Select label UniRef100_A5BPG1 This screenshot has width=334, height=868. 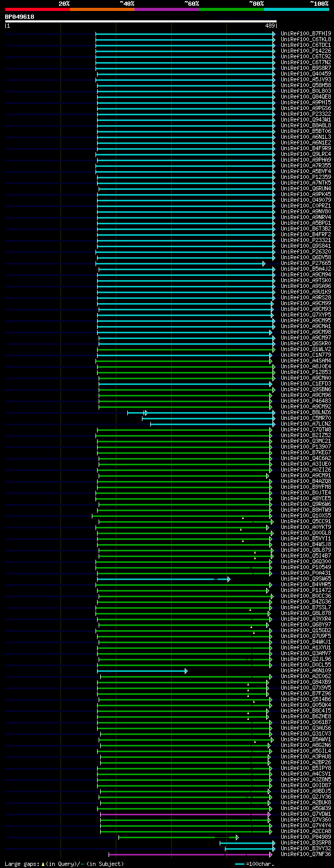coord(306,223)
